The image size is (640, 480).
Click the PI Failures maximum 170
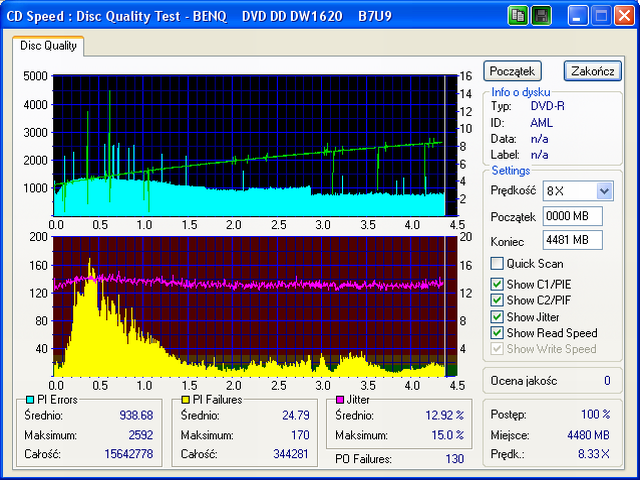[x=300, y=435]
